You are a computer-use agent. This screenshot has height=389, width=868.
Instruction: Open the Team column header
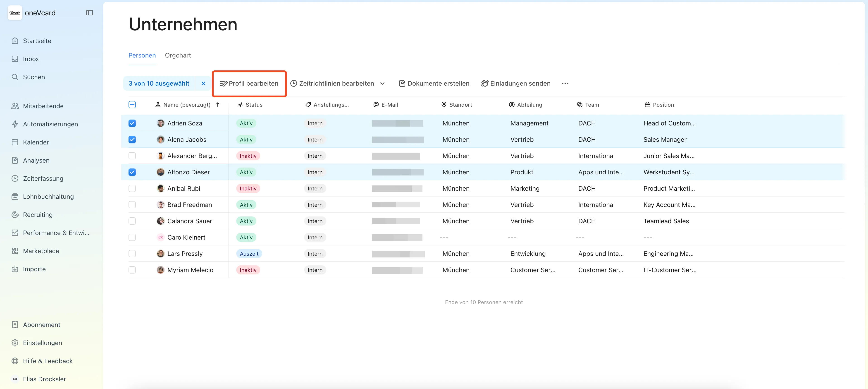588,105
